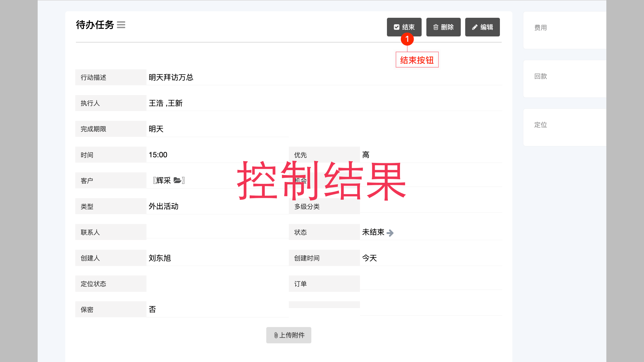
Task: Click the status text 未结束
Action: pos(373,232)
